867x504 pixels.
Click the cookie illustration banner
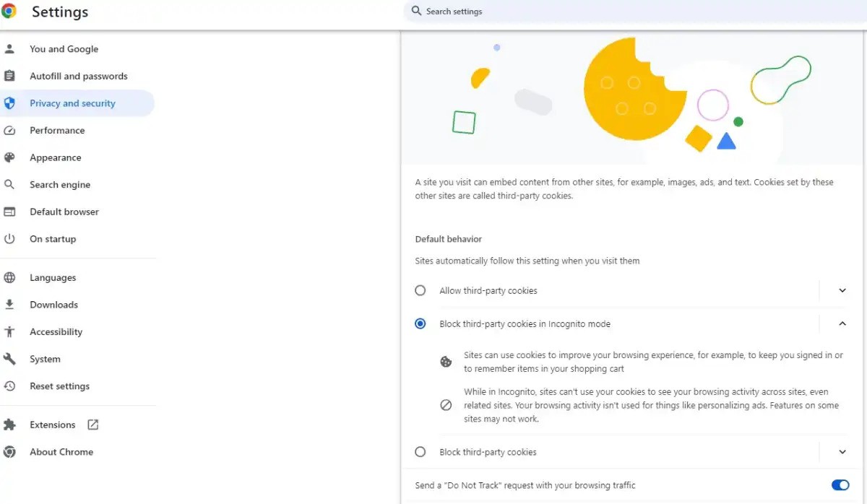634,98
